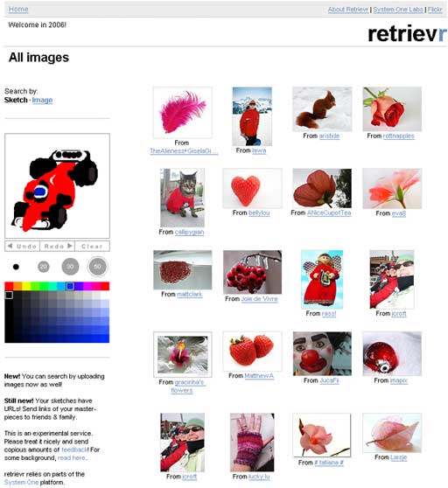Select black swatch in the shade grid

click(9, 295)
